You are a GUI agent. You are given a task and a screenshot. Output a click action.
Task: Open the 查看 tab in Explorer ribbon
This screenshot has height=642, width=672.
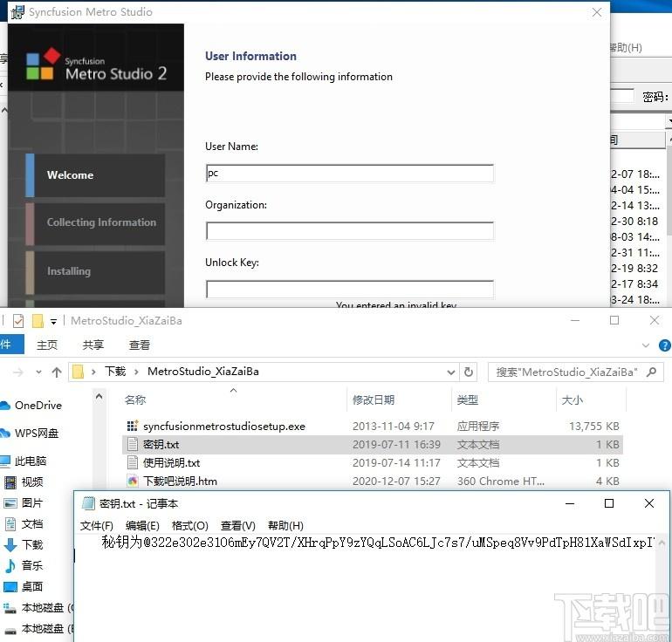point(140,345)
